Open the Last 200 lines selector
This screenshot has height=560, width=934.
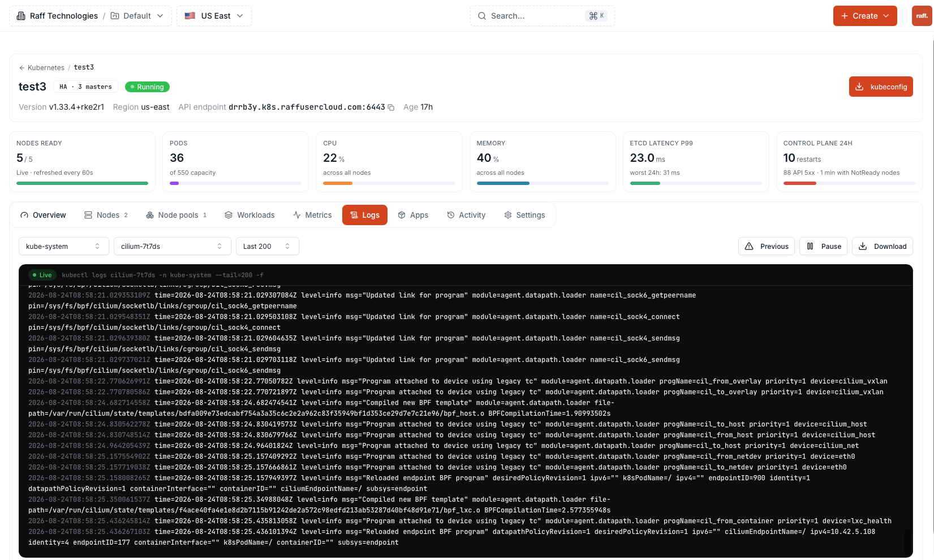pyautogui.click(x=267, y=246)
